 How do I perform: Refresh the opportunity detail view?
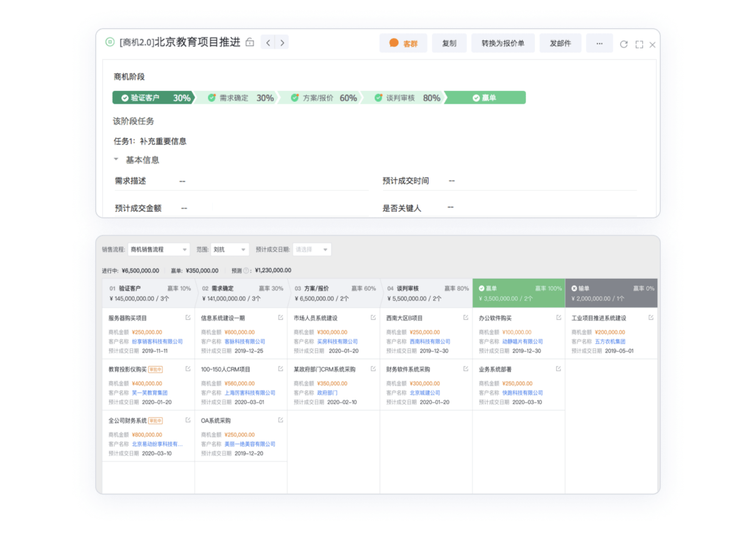(x=624, y=43)
